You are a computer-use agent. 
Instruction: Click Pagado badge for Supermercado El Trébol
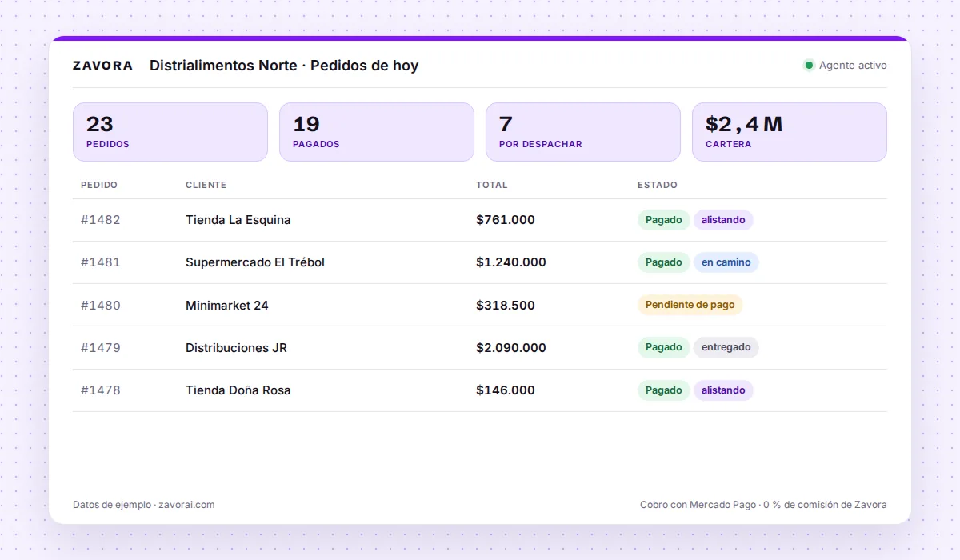pos(664,262)
